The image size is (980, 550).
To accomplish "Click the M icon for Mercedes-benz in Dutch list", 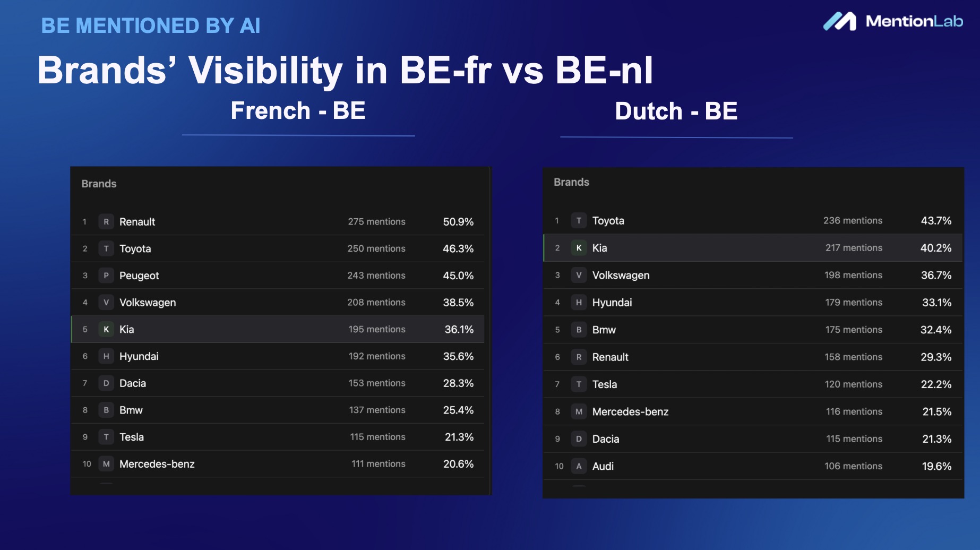I will pyautogui.click(x=579, y=411).
